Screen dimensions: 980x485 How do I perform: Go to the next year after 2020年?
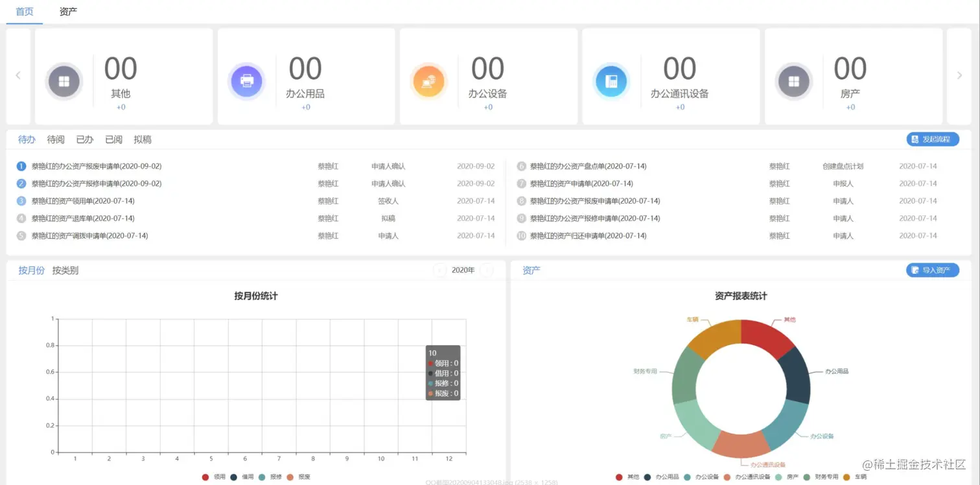487,270
